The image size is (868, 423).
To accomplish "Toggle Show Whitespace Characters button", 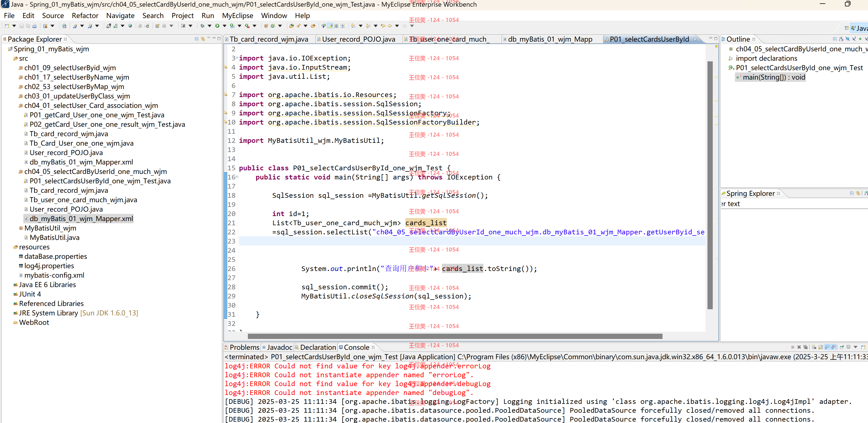I will click(x=343, y=26).
